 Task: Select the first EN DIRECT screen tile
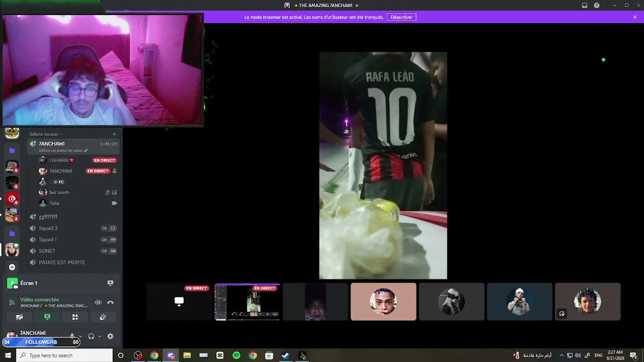point(179,302)
